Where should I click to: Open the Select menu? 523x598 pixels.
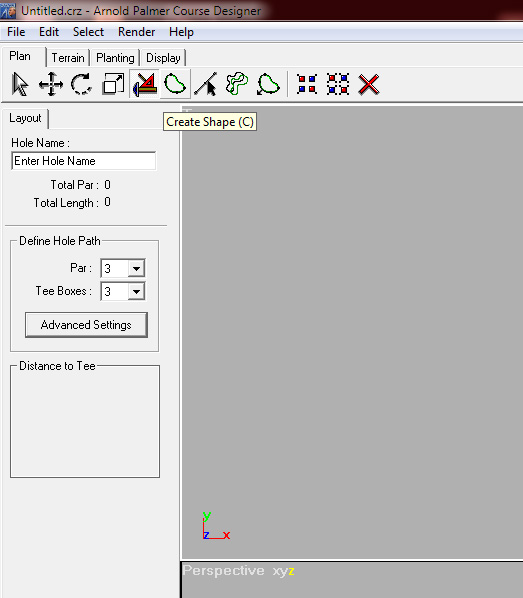coord(88,32)
